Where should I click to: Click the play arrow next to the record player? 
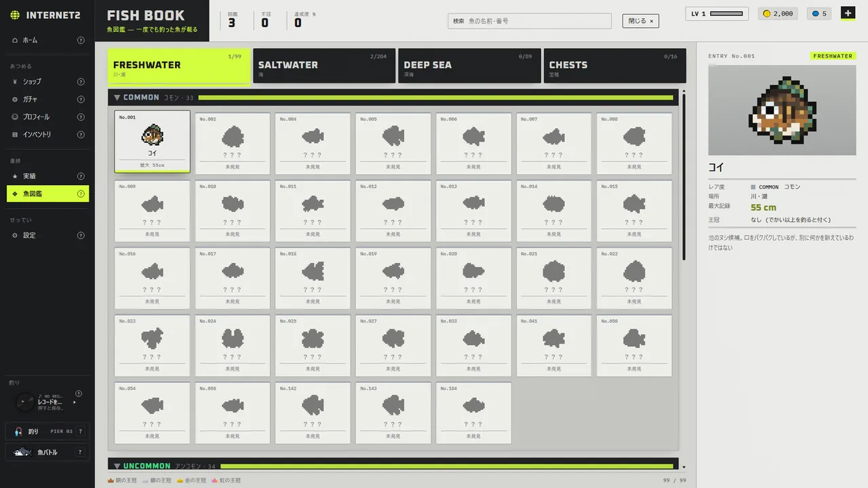coord(74,402)
